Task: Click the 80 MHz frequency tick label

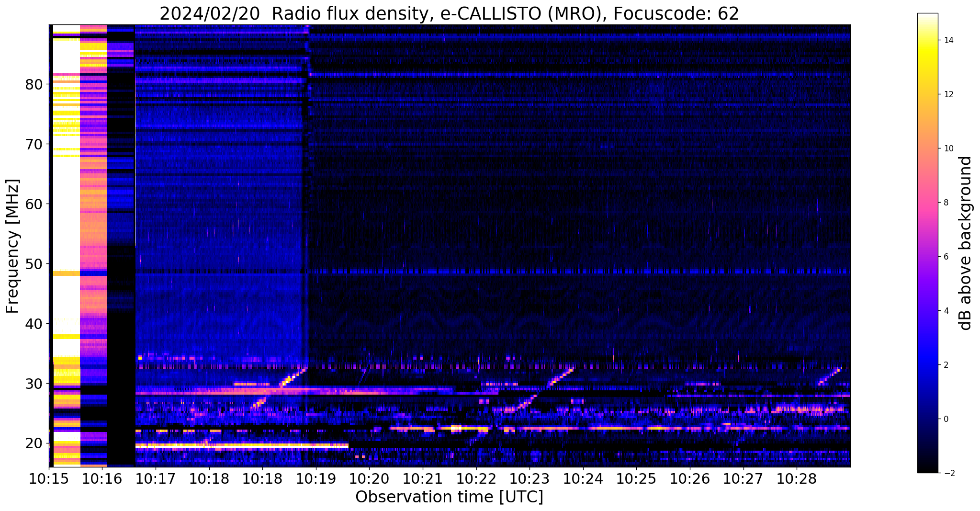Action: 34,84
